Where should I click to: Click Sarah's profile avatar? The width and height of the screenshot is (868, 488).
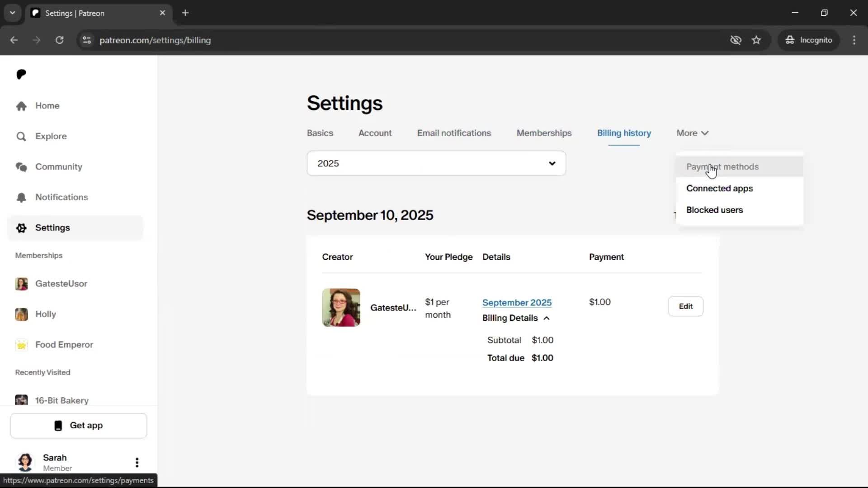[25, 462]
